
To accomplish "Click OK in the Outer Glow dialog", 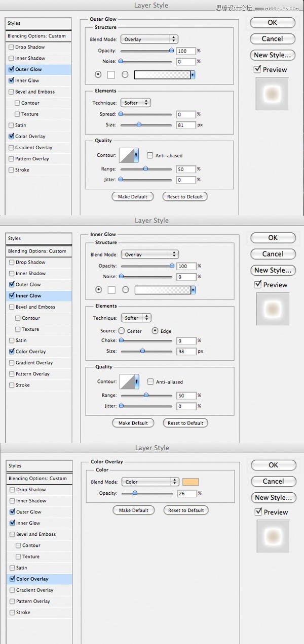I will (x=273, y=22).
